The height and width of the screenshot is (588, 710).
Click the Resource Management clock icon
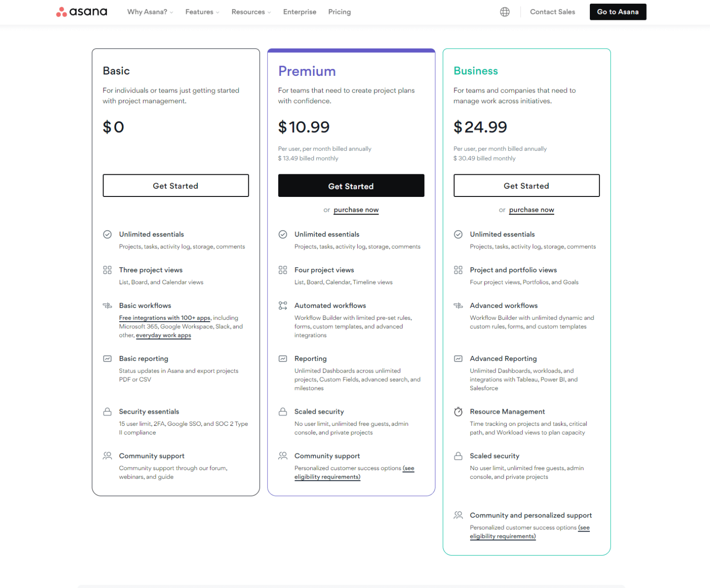458,411
